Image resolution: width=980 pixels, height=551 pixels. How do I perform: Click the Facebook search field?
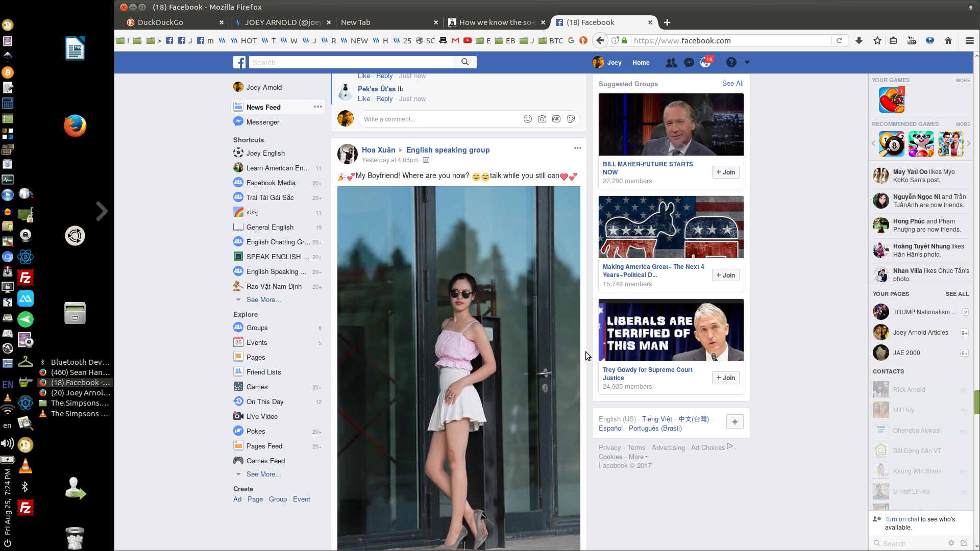[x=351, y=62]
